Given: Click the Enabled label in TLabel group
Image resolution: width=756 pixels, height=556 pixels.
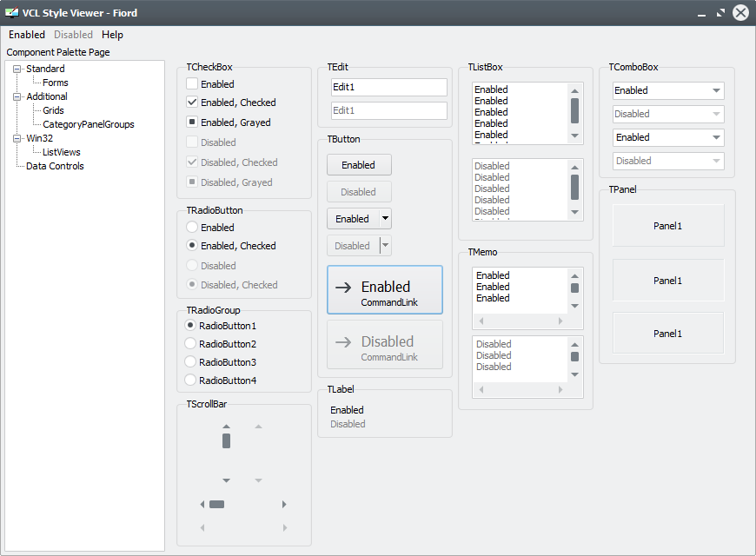Looking at the screenshot, I should [x=347, y=410].
